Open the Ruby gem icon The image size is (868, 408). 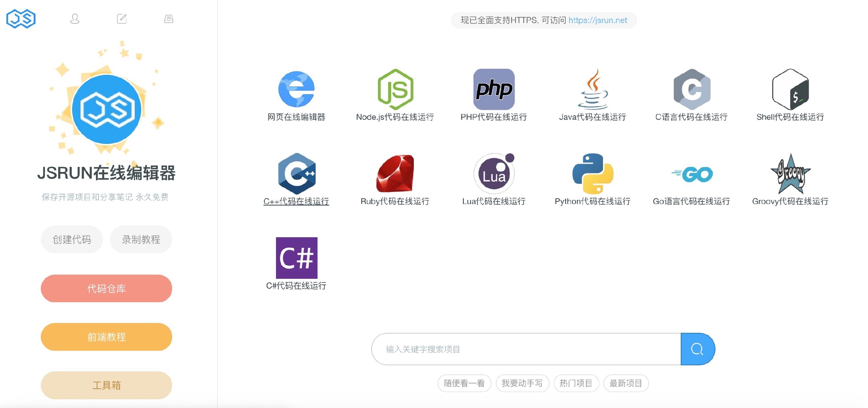click(395, 174)
